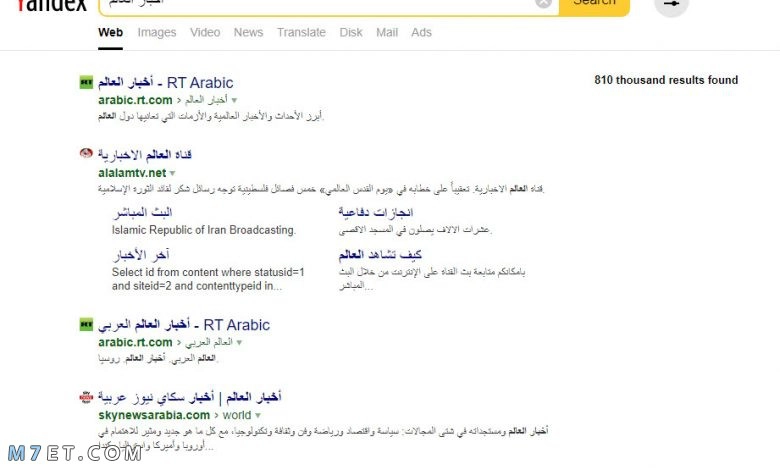Open the Translate tab
The height and width of the screenshot is (470, 780).
tap(301, 32)
